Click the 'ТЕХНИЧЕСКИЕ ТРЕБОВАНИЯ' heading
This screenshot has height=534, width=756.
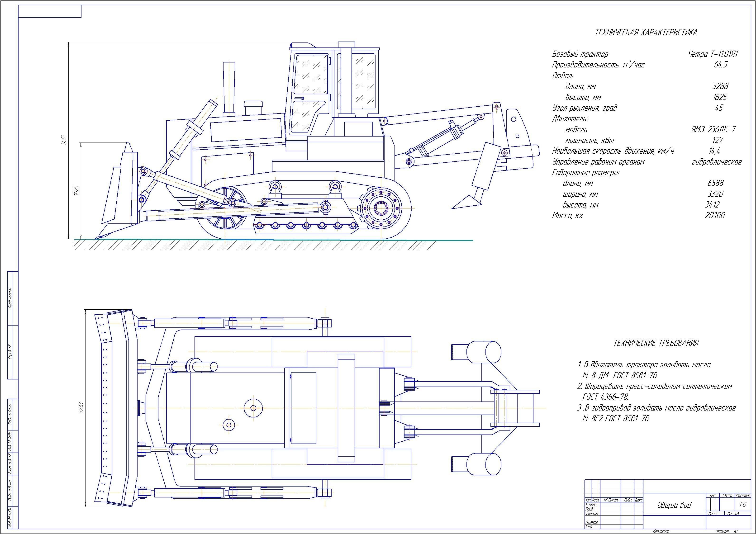656,343
